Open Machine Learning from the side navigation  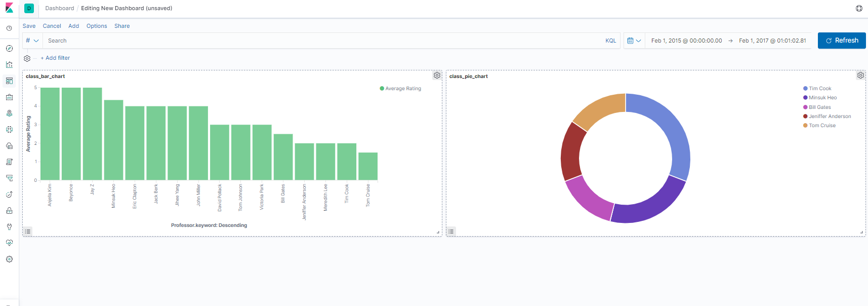coord(9,130)
